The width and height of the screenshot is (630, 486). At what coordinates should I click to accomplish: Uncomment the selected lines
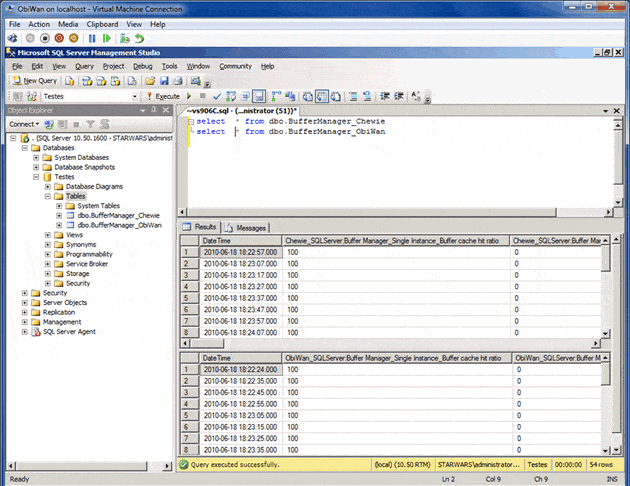(367, 96)
